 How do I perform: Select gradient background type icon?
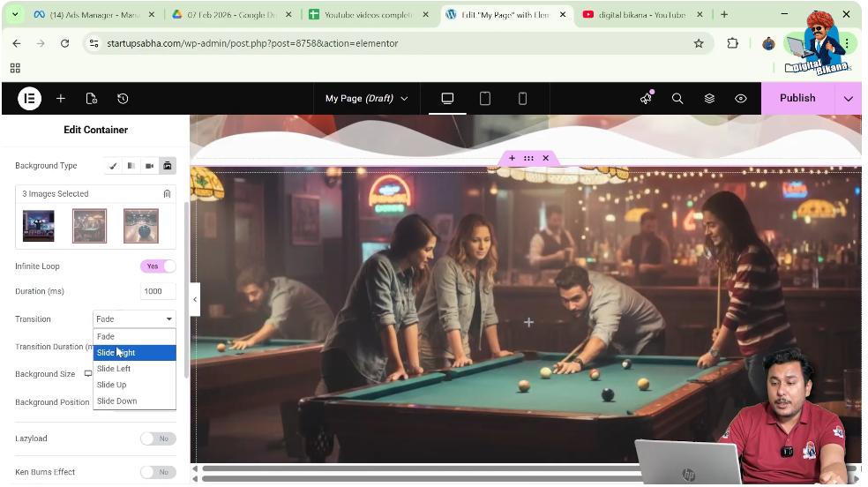tap(131, 166)
